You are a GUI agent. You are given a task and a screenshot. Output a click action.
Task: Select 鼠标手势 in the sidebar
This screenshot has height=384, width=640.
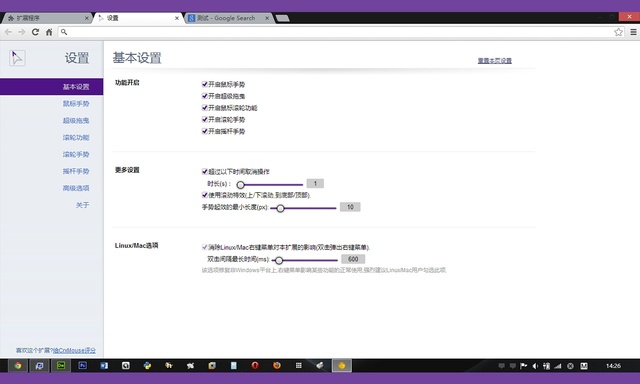76,104
